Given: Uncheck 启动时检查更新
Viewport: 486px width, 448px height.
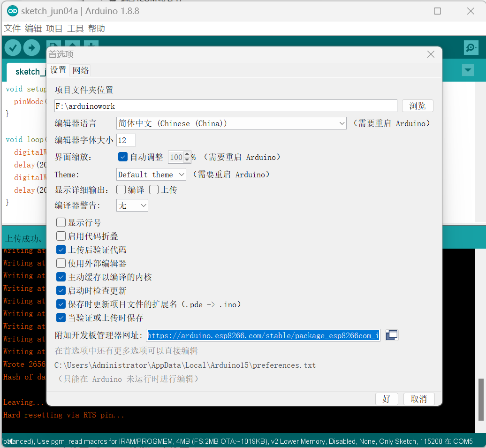Looking at the screenshot, I should (61, 290).
